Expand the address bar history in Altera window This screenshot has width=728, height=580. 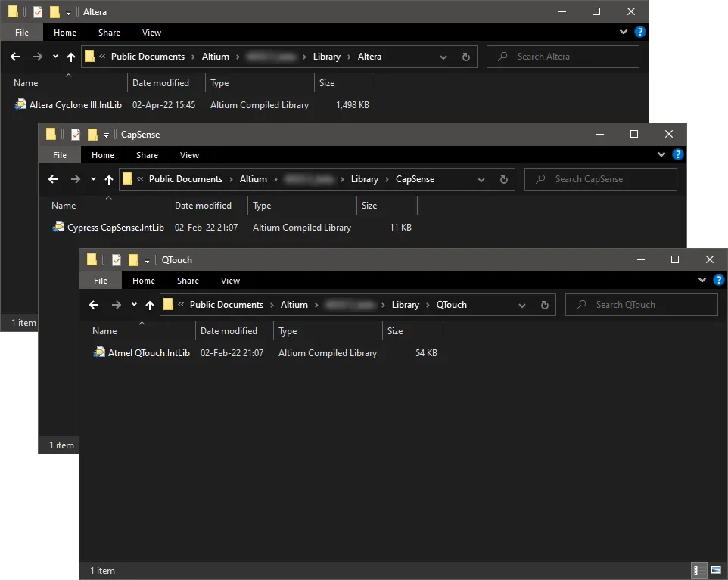[443, 57]
